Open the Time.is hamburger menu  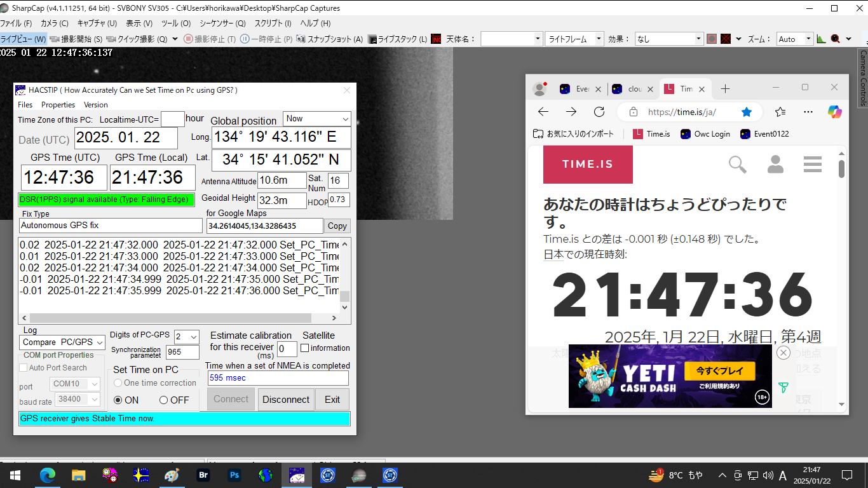pyautogui.click(x=812, y=165)
